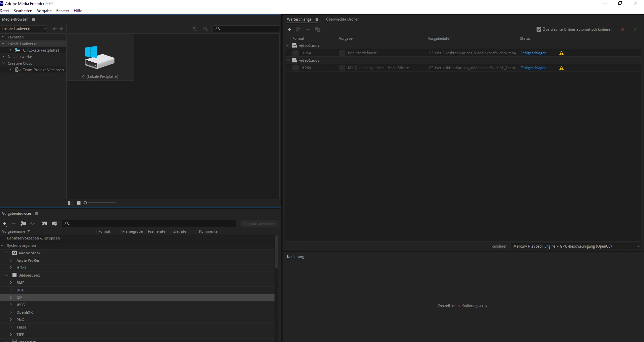
Task: Click Vorgabe anwenden button
Action: tap(259, 224)
